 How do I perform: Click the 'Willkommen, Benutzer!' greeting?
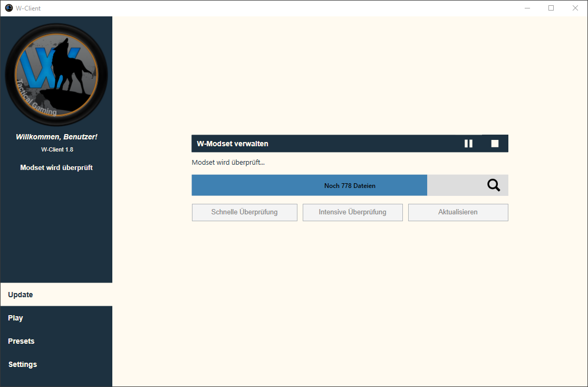click(56, 137)
